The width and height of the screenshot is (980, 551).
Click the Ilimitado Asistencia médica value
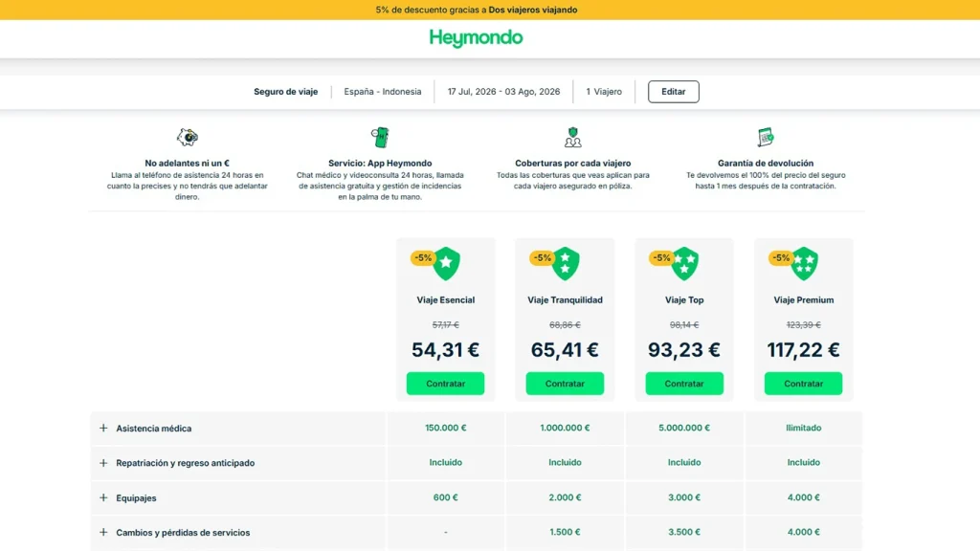click(804, 428)
